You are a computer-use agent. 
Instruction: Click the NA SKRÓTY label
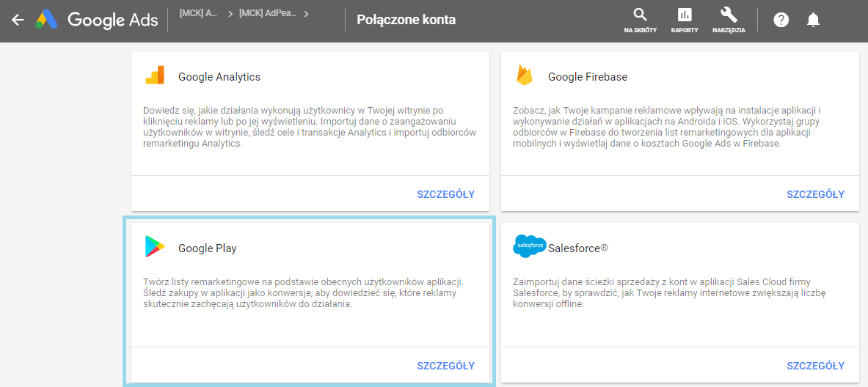coord(640,30)
